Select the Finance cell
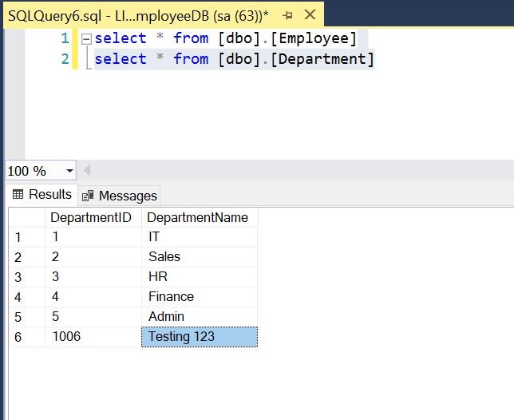Viewport: 514px width, 420px height. tap(200, 297)
